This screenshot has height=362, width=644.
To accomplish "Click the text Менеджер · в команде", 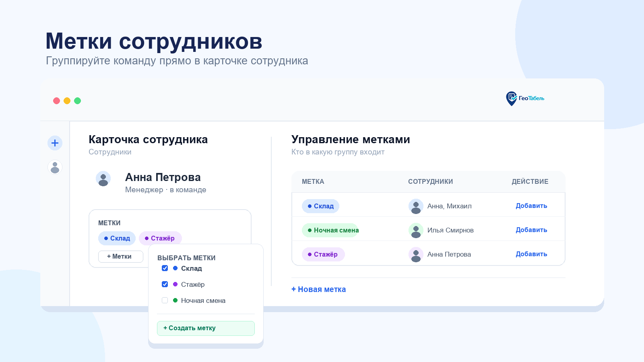I will pyautogui.click(x=165, y=190).
